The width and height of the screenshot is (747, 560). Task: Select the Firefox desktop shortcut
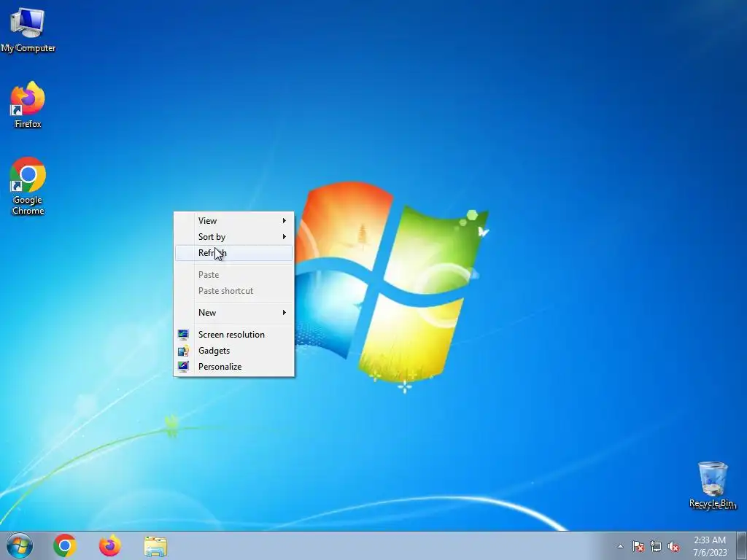[x=28, y=105]
